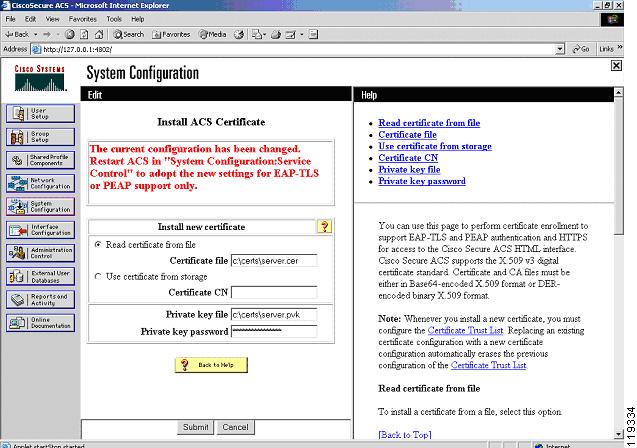Image resolution: width=637 pixels, height=448 pixels.
Task: Close the ACS frame with X
Action: click(x=616, y=65)
